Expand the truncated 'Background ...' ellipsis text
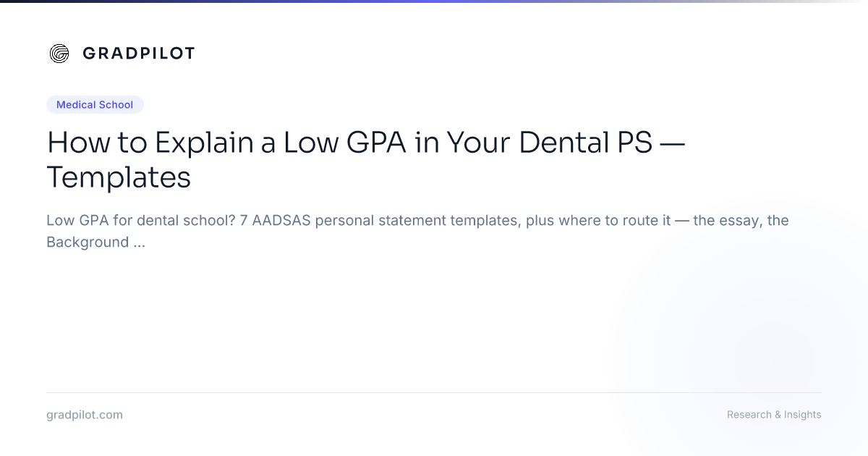 (x=95, y=242)
